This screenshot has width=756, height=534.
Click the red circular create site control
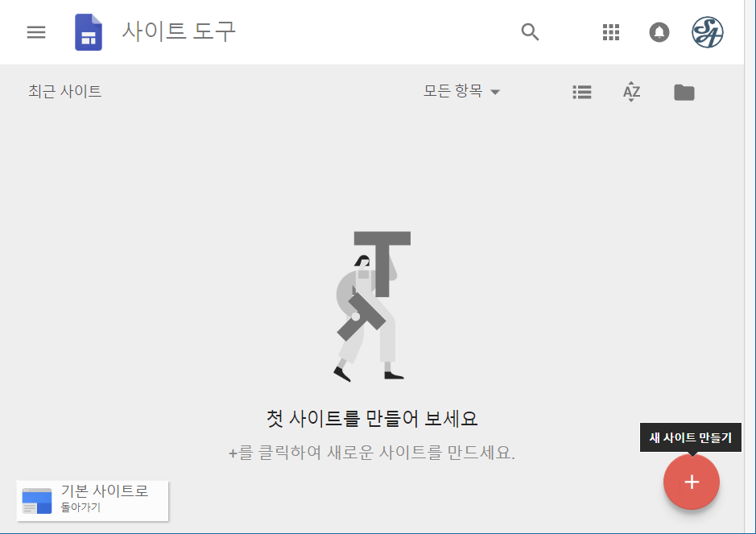click(691, 482)
